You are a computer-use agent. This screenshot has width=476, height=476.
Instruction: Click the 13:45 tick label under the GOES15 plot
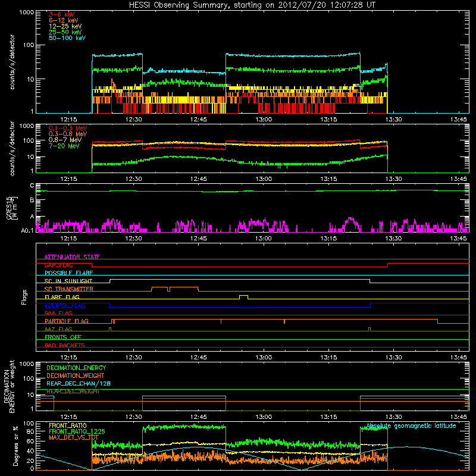point(458,239)
